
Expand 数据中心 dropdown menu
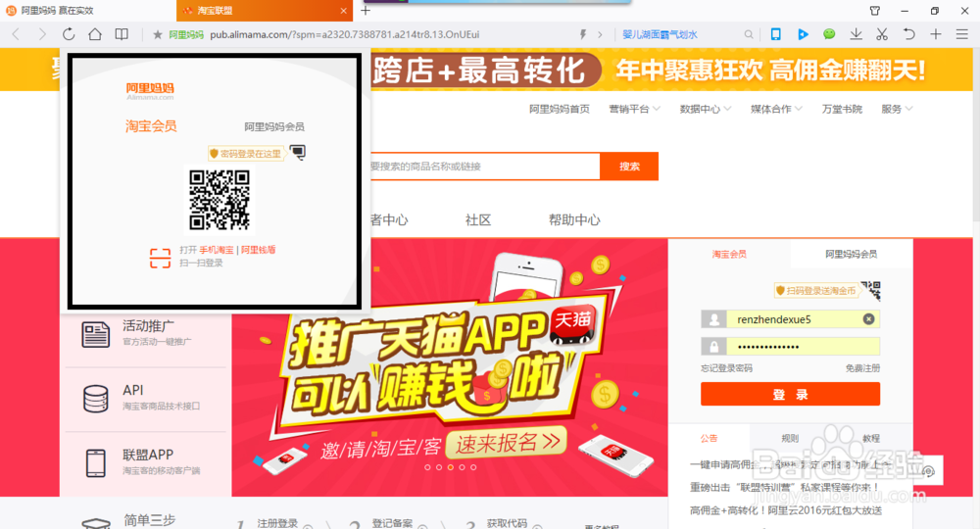click(706, 109)
